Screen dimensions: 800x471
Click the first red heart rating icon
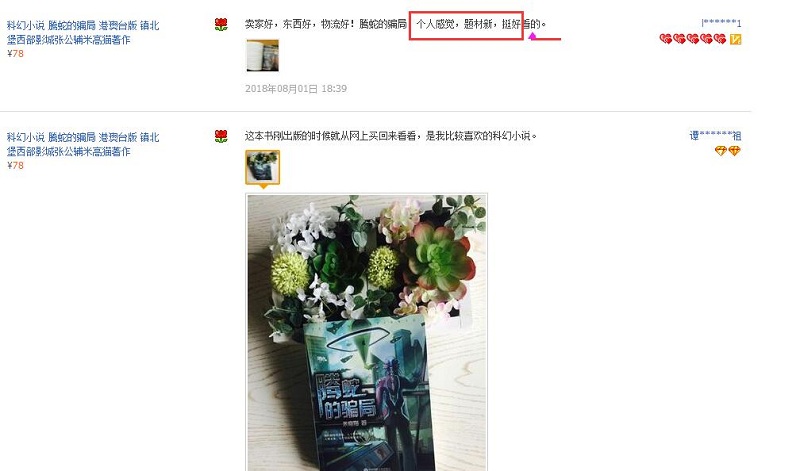[666, 39]
